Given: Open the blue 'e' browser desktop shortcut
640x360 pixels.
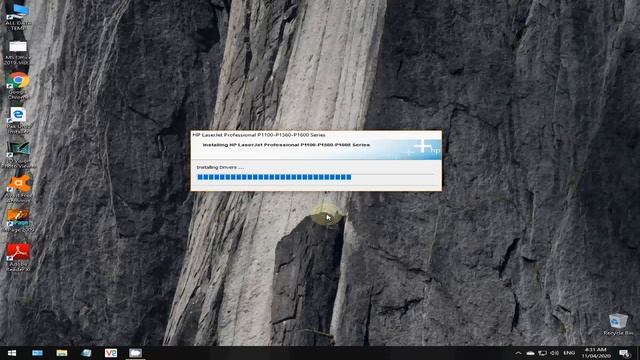Looking at the screenshot, I should tap(18, 120).
